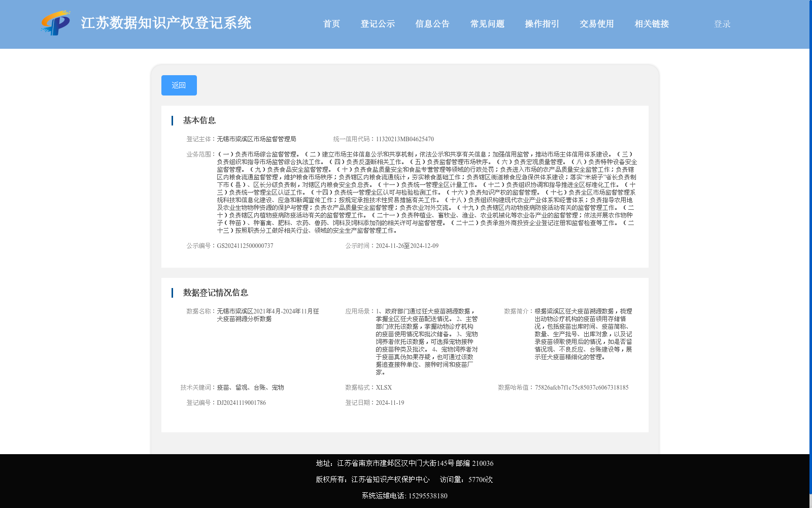The height and width of the screenshot is (508, 812).
Task: Open the 常见问题 menu item
Action: [487, 24]
